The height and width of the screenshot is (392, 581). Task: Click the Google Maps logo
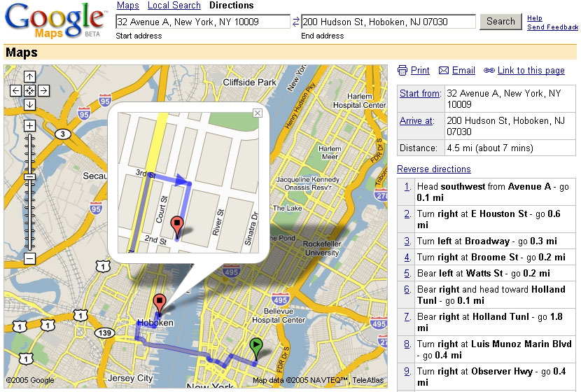point(55,20)
